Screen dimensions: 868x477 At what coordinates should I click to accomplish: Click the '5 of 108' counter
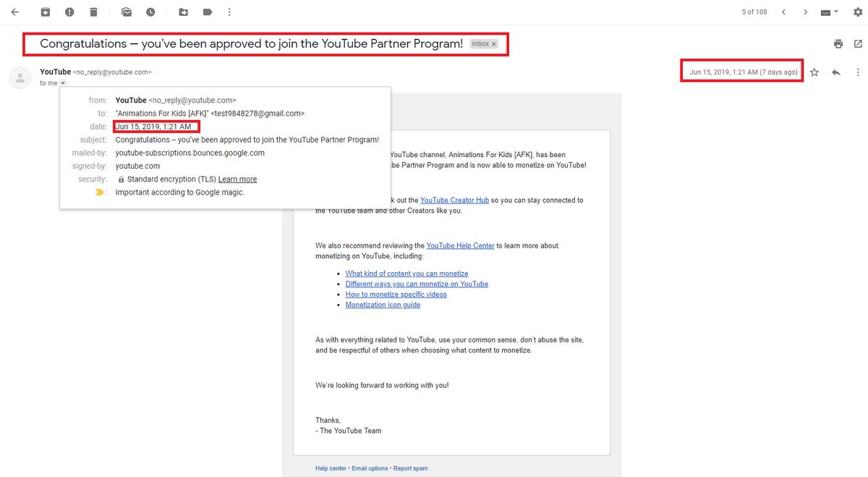click(x=754, y=12)
